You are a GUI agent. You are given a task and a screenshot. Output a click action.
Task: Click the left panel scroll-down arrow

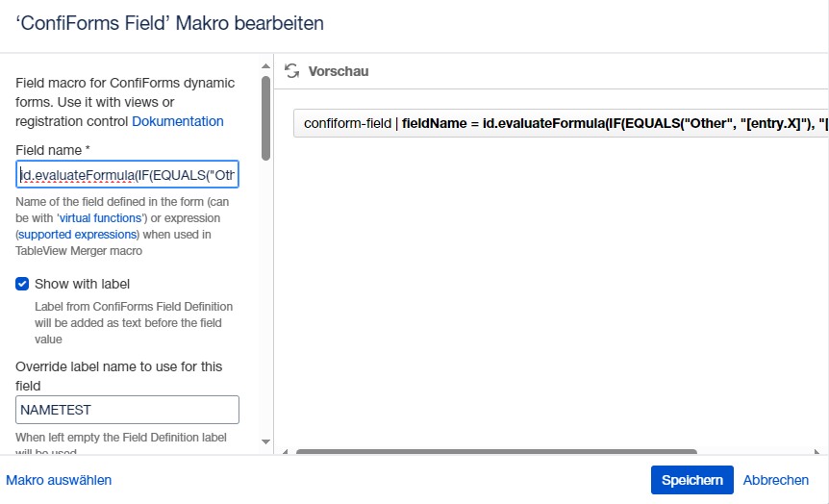[x=266, y=441]
